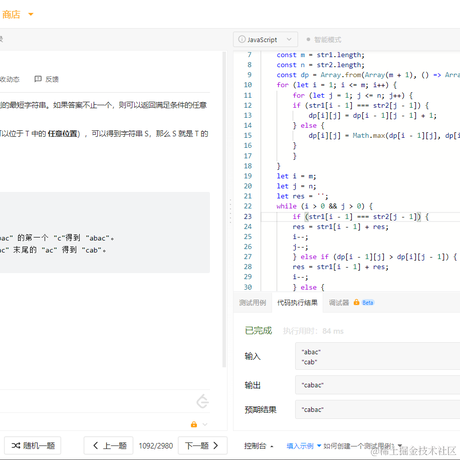460x460 pixels.
Task: Click the 1092/2980 problem counter
Action: tap(156, 446)
